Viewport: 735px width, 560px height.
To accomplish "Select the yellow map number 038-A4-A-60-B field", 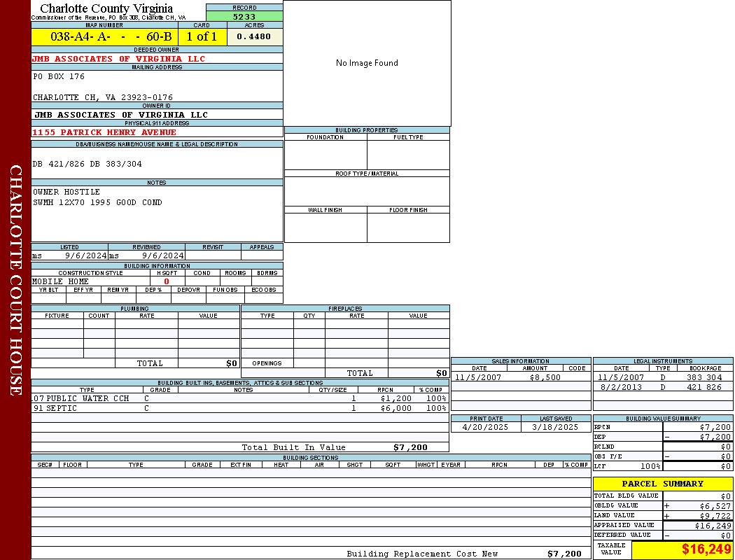I will pos(104,36).
